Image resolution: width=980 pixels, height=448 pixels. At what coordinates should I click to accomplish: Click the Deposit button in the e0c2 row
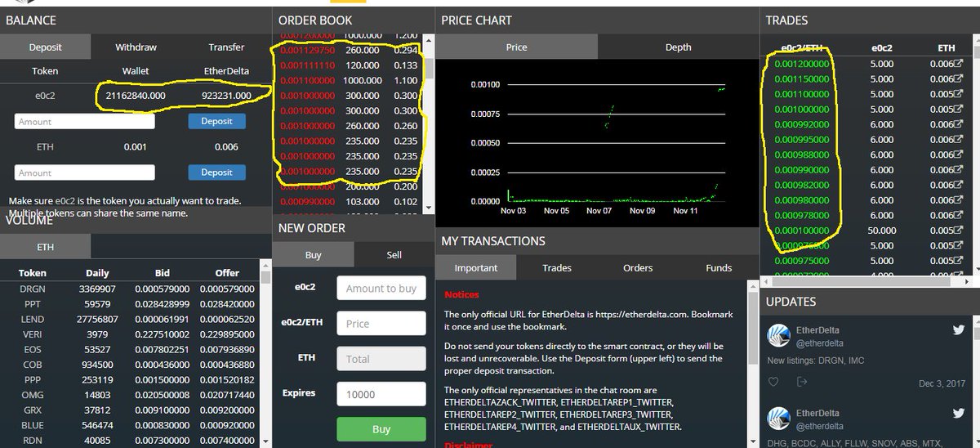(216, 121)
